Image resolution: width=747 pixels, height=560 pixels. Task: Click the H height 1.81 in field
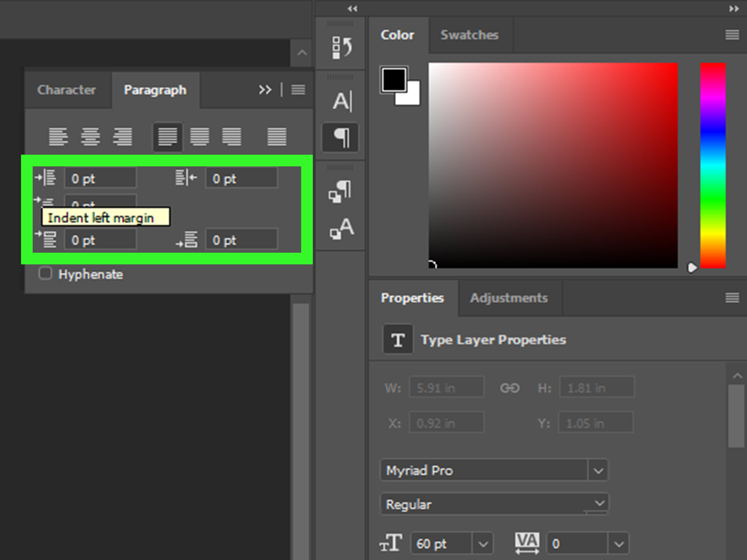coord(597,387)
